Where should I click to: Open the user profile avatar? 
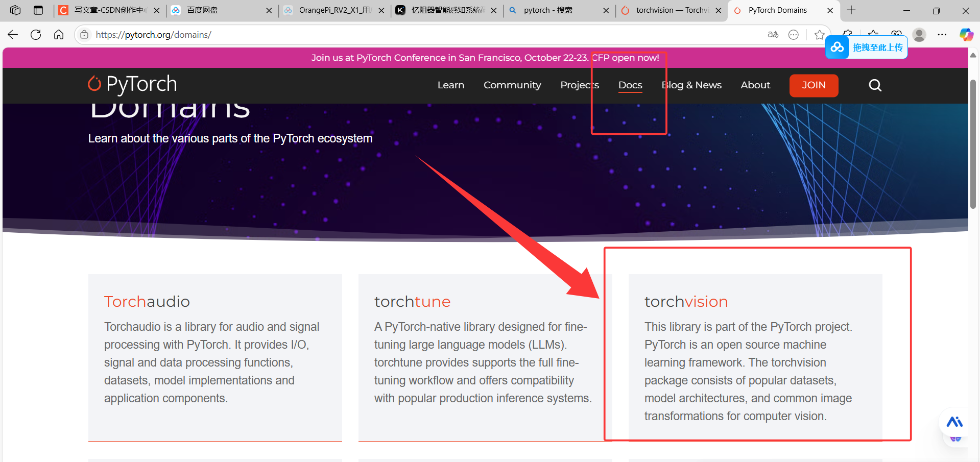919,35
